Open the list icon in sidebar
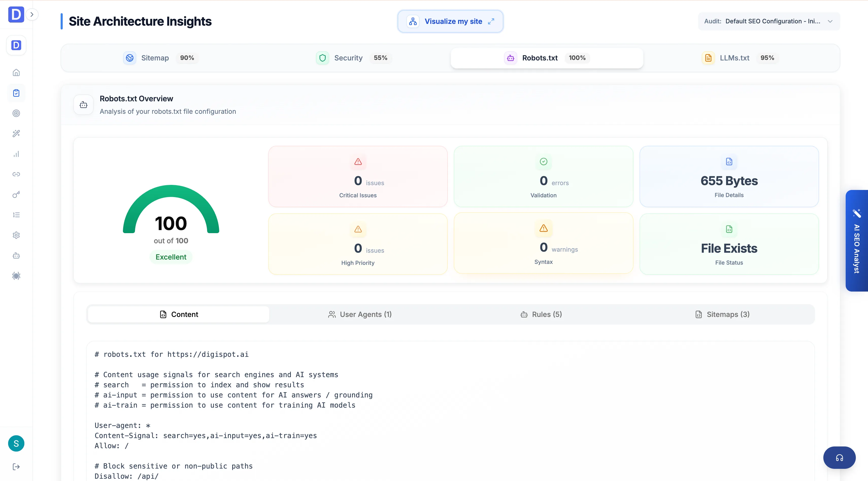This screenshot has width=868, height=481. click(16, 215)
